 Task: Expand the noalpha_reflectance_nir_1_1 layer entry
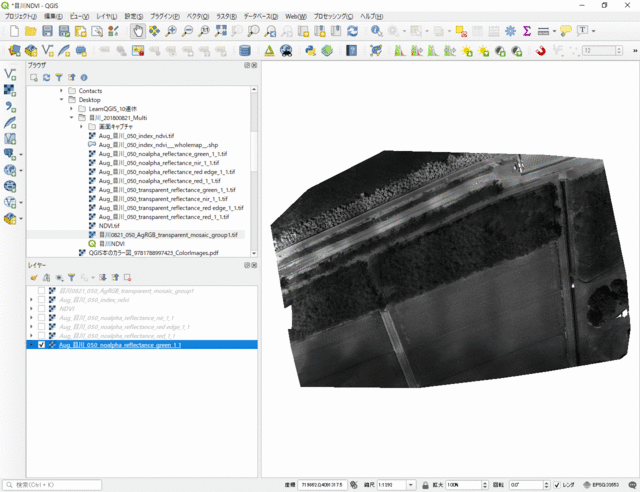31,318
